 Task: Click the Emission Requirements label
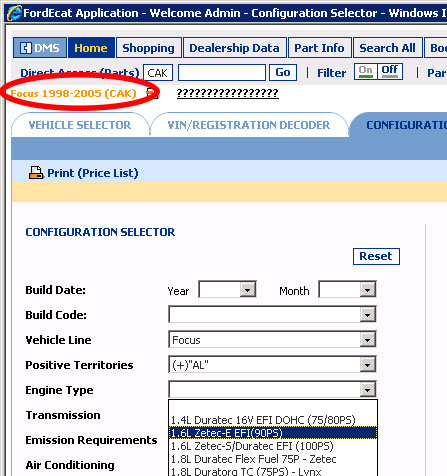tap(91, 440)
